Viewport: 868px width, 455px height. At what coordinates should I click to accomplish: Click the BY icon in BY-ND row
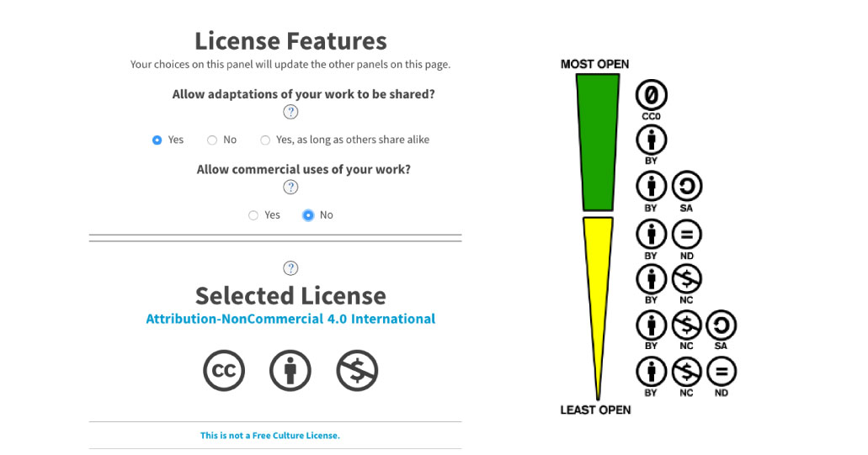click(651, 235)
